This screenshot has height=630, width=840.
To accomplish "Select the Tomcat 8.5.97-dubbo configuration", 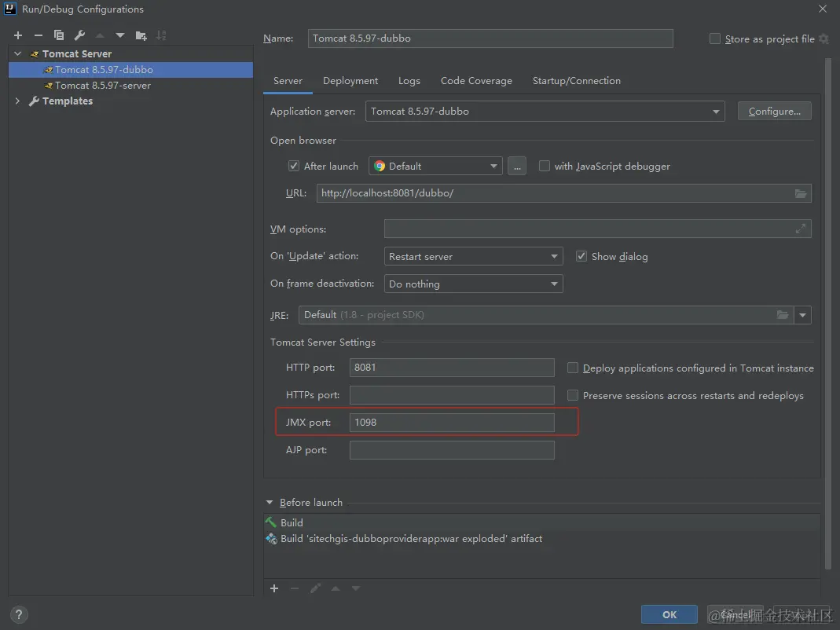I will tap(130, 70).
